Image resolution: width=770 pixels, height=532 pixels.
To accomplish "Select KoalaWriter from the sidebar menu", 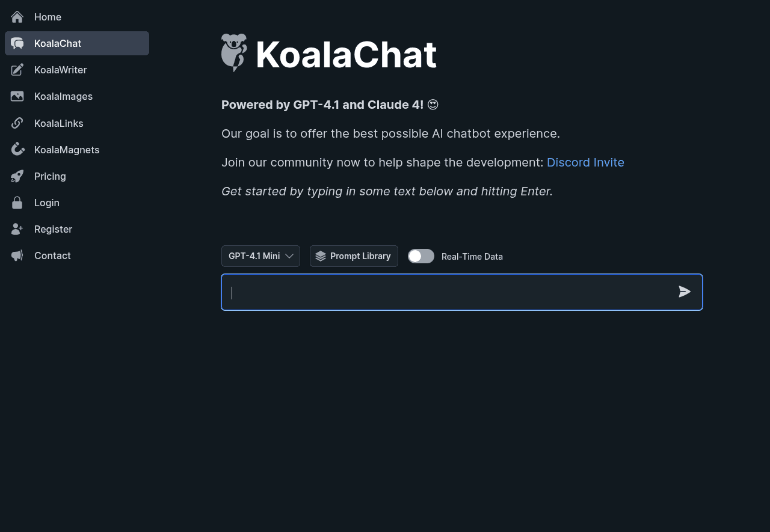I will pos(60,70).
